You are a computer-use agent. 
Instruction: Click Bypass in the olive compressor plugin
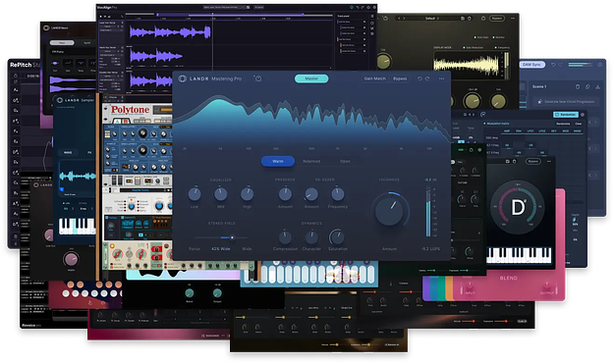click(x=496, y=19)
